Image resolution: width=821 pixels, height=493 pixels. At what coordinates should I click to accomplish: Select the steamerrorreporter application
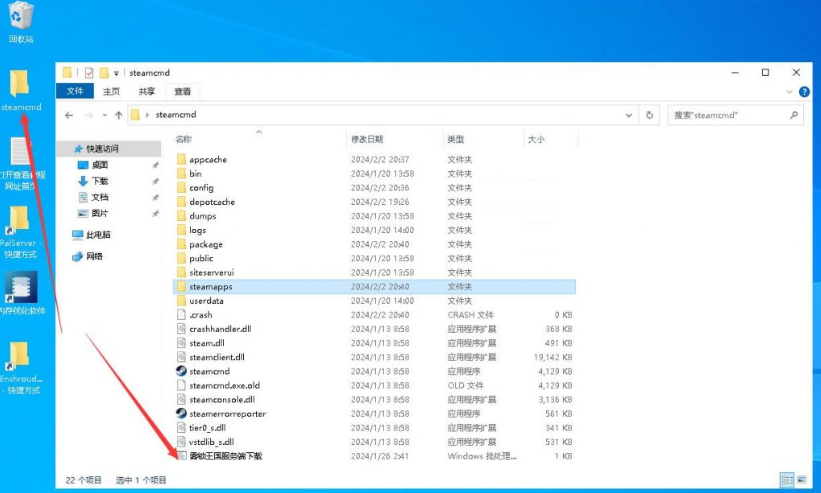pyautogui.click(x=227, y=413)
